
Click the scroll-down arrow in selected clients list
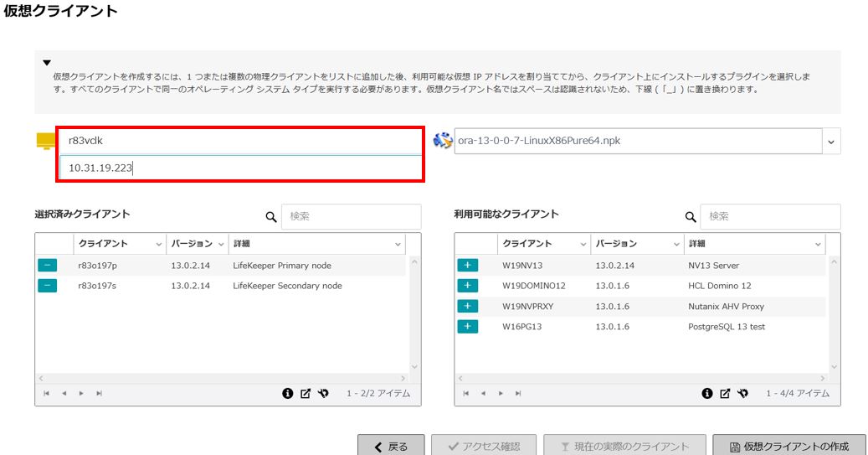coord(414,367)
